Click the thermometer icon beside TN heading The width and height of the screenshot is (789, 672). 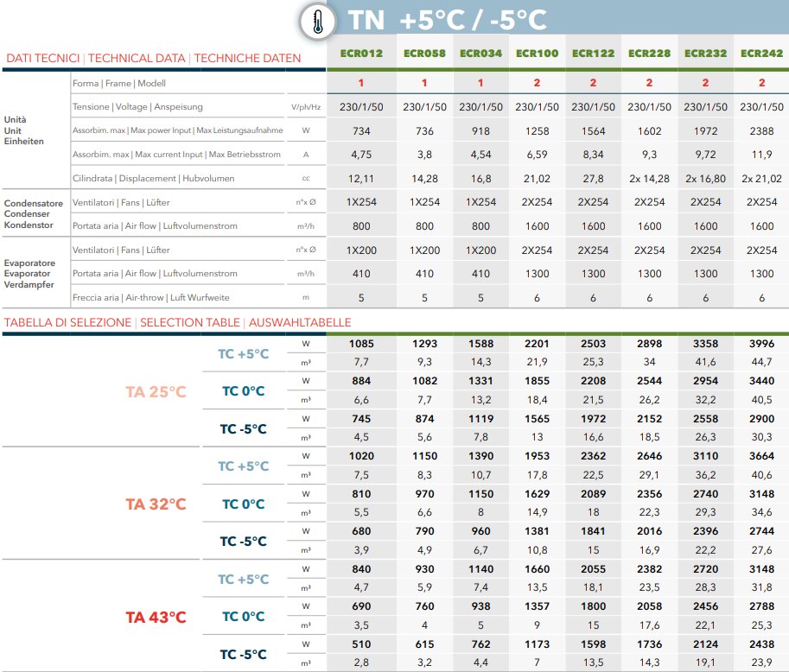(317, 22)
